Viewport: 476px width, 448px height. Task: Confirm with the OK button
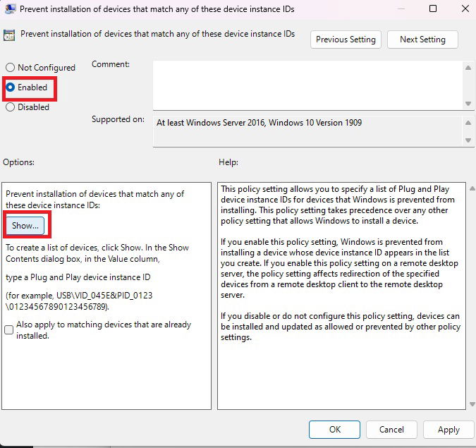pos(334,430)
